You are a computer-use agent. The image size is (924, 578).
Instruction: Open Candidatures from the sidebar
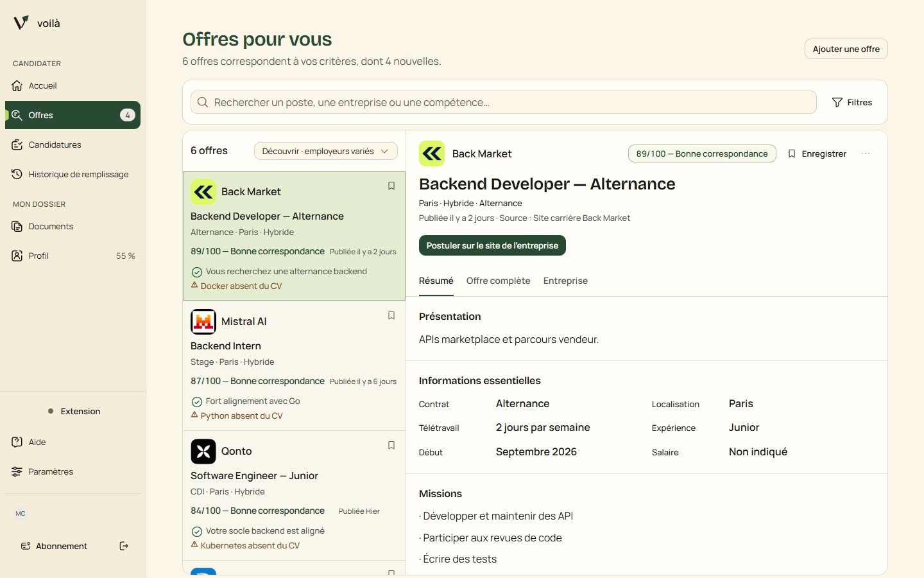(73, 144)
